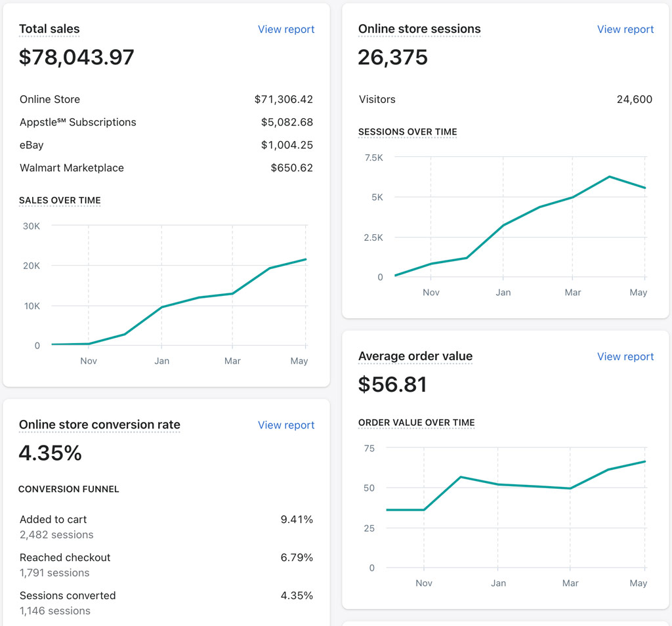The width and height of the screenshot is (672, 626).
Task: Click the Added to cart funnel row
Action: tap(166, 527)
